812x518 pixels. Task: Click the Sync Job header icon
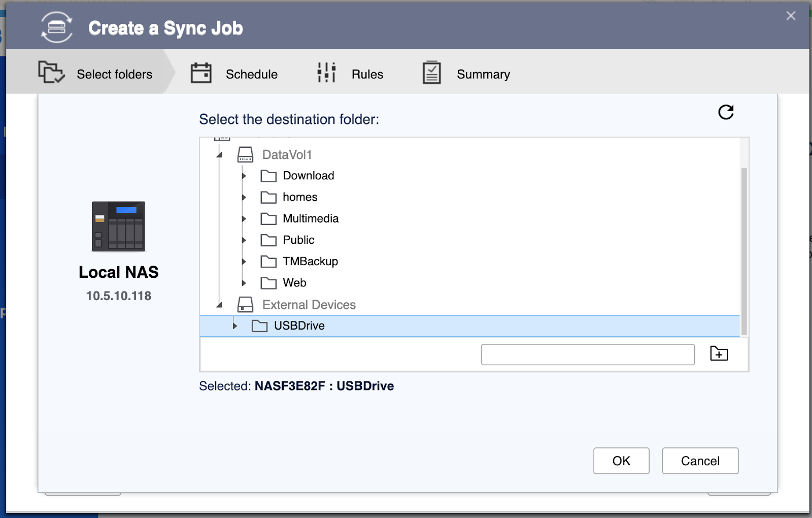[56, 27]
